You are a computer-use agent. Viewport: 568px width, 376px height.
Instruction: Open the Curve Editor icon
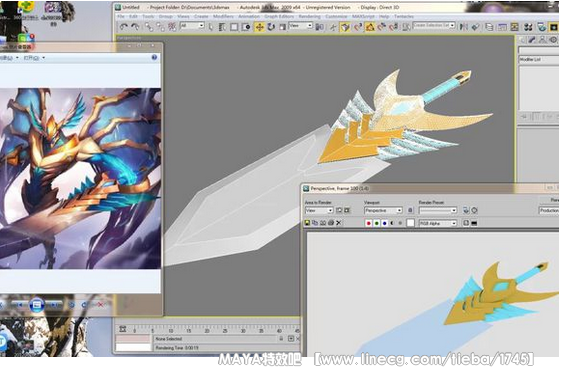pyautogui.click(x=502, y=27)
